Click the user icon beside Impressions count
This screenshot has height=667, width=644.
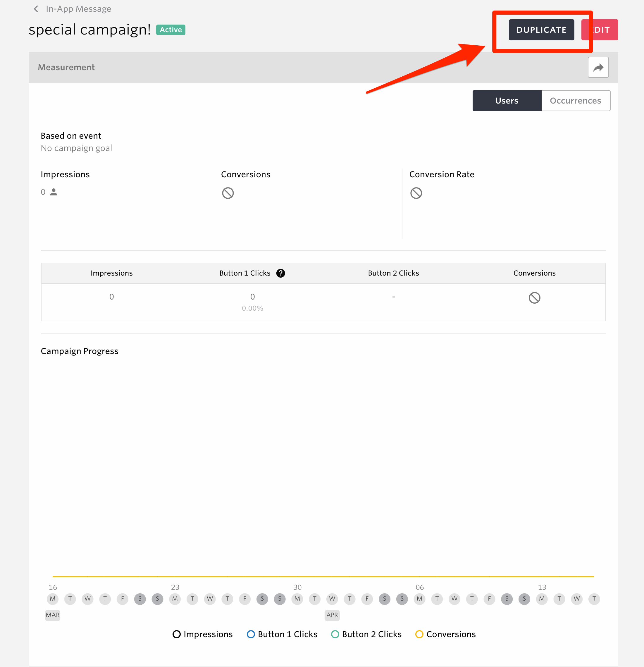click(x=54, y=192)
